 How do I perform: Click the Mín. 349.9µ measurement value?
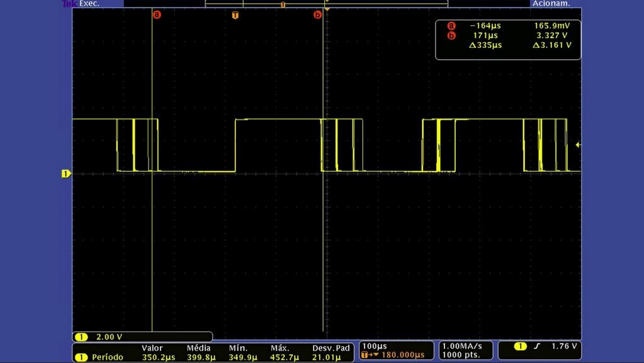click(243, 357)
